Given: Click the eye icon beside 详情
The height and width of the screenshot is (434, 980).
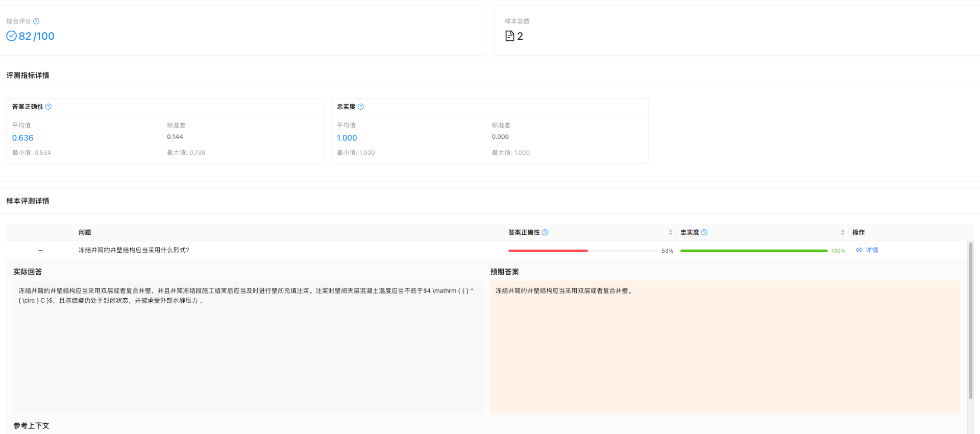Looking at the screenshot, I should coord(859,250).
